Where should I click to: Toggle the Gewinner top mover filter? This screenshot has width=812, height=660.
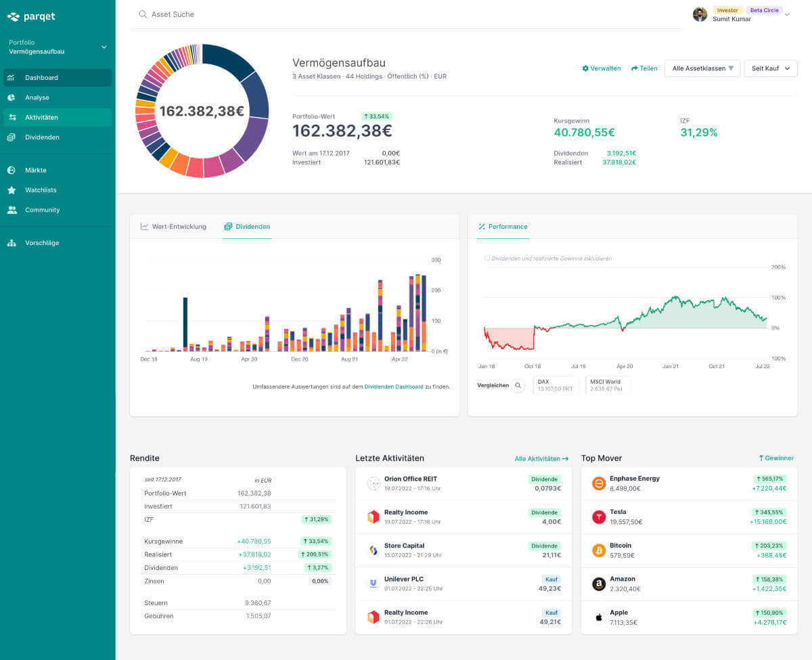[x=776, y=458]
